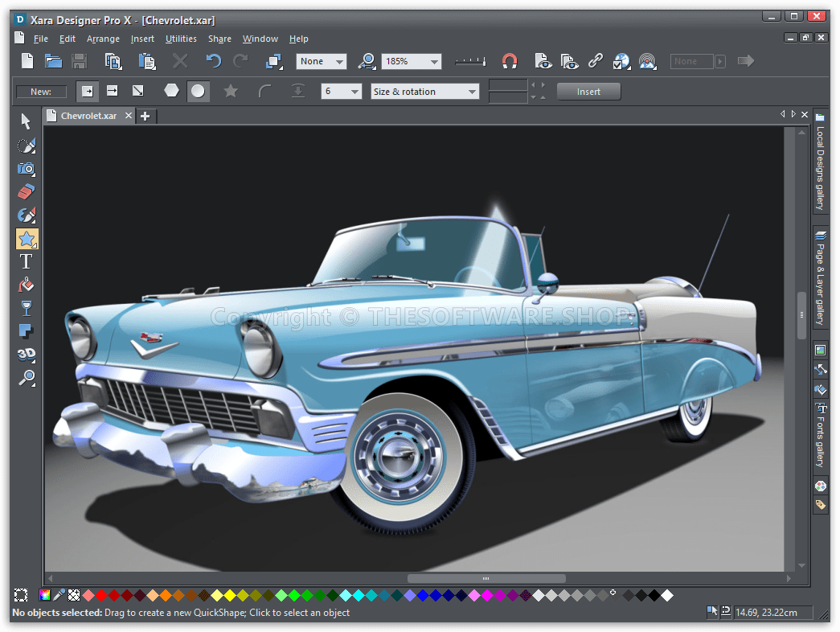Expand the number of sides dropdown

click(x=354, y=92)
